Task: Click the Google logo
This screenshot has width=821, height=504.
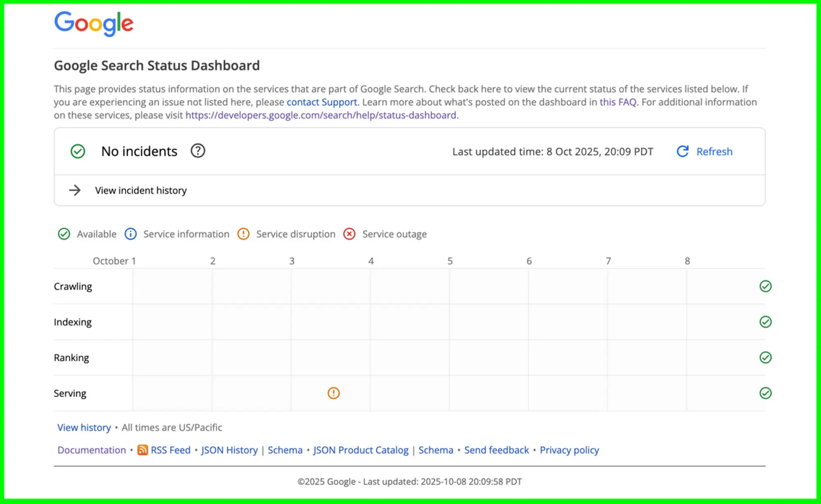Action: coord(94,23)
